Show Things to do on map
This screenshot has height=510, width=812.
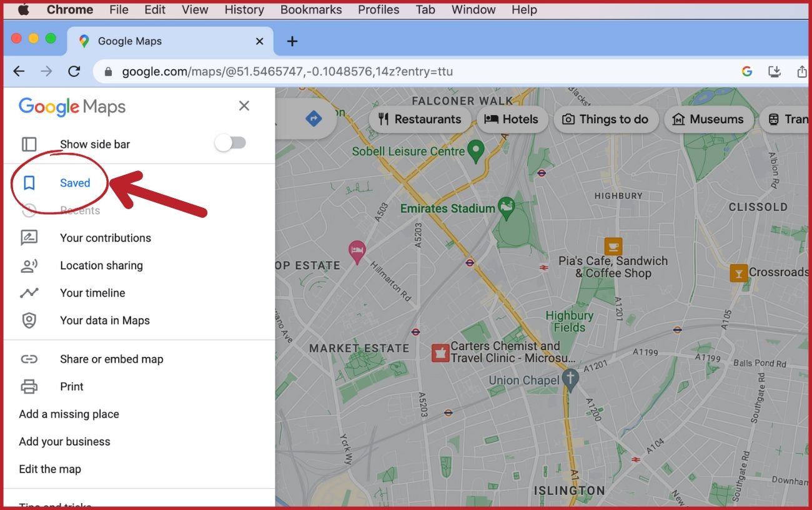coord(605,119)
